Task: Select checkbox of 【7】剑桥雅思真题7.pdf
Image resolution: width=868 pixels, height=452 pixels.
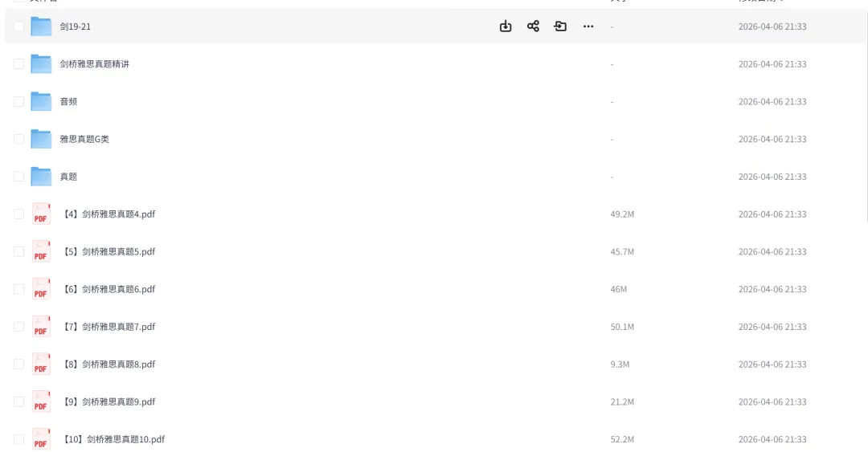Action: 18,327
